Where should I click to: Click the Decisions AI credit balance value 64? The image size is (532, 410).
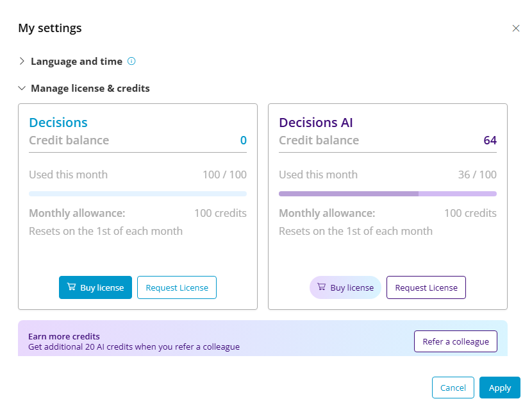pyautogui.click(x=490, y=141)
